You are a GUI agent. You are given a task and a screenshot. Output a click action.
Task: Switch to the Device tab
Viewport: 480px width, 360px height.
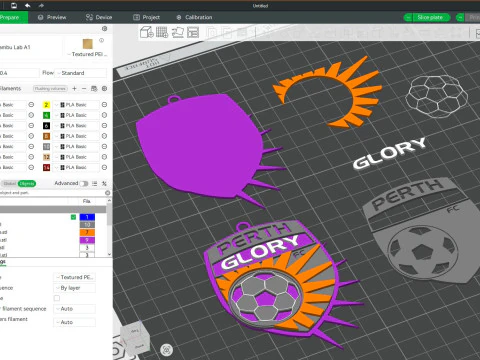coord(99,17)
